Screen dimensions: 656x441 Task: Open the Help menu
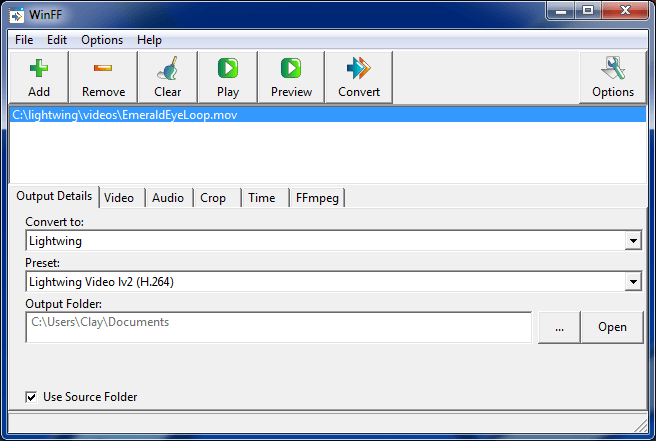(x=149, y=40)
